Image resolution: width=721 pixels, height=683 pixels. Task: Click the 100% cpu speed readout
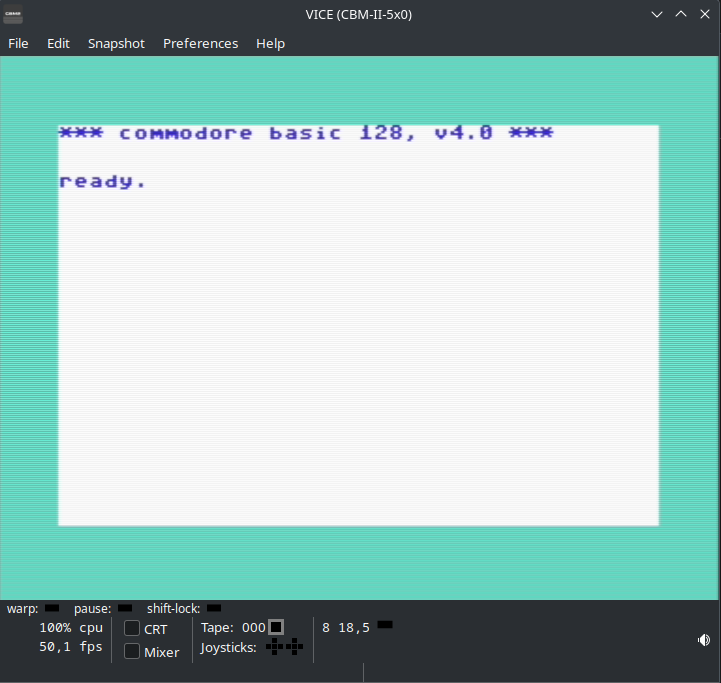[71, 628]
